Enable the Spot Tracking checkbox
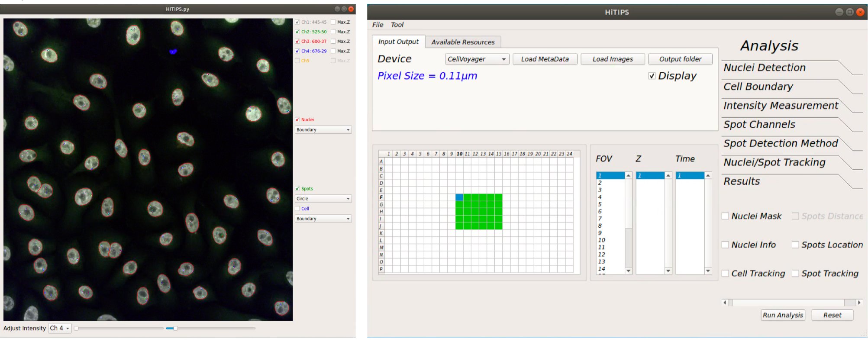The height and width of the screenshot is (342, 868). click(x=795, y=273)
